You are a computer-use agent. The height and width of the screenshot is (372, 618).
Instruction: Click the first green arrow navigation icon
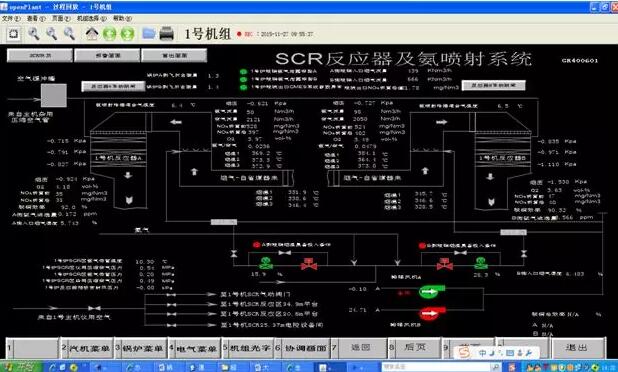[x=110, y=34]
